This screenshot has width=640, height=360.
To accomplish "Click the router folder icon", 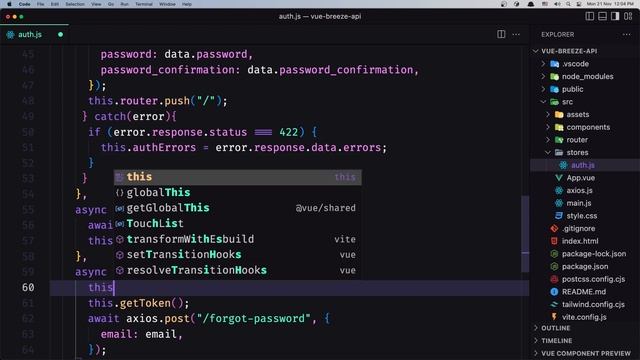I will pyautogui.click(x=559, y=140).
